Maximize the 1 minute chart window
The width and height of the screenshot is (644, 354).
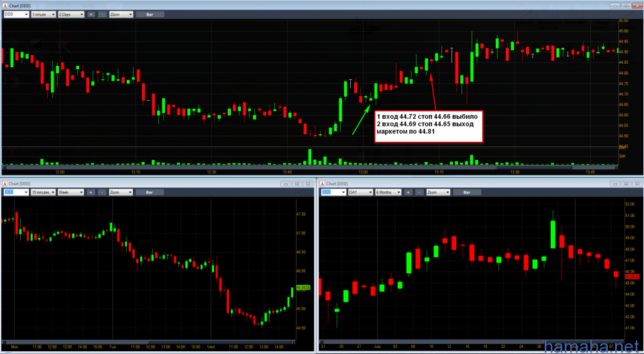click(625, 5)
